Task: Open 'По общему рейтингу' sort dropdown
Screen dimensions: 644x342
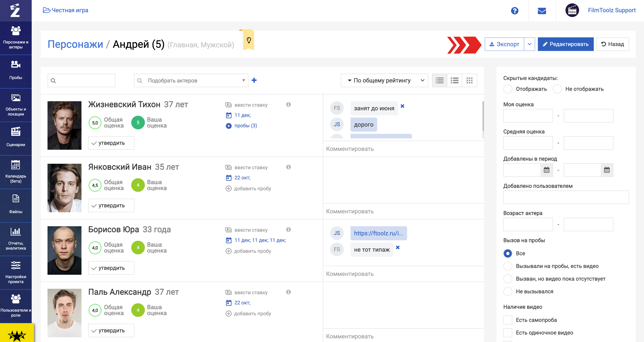Action: 384,80
